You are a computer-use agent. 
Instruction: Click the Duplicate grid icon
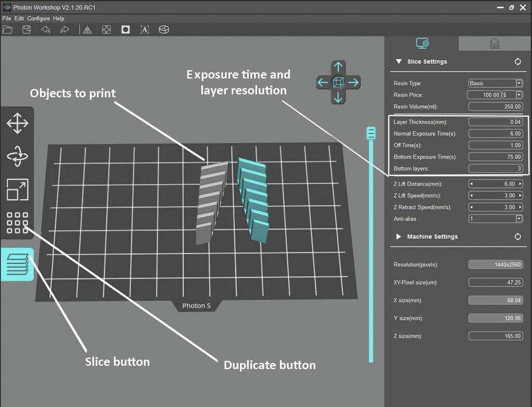17,223
